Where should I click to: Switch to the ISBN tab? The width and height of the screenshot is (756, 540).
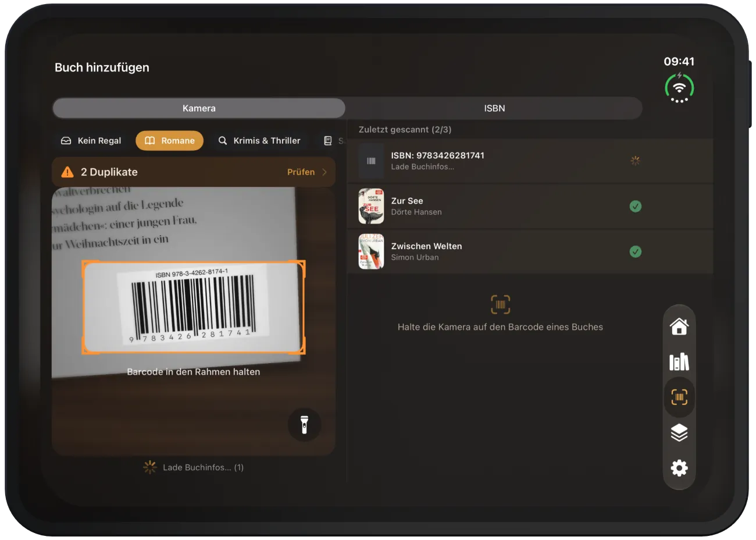pyautogui.click(x=494, y=108)
